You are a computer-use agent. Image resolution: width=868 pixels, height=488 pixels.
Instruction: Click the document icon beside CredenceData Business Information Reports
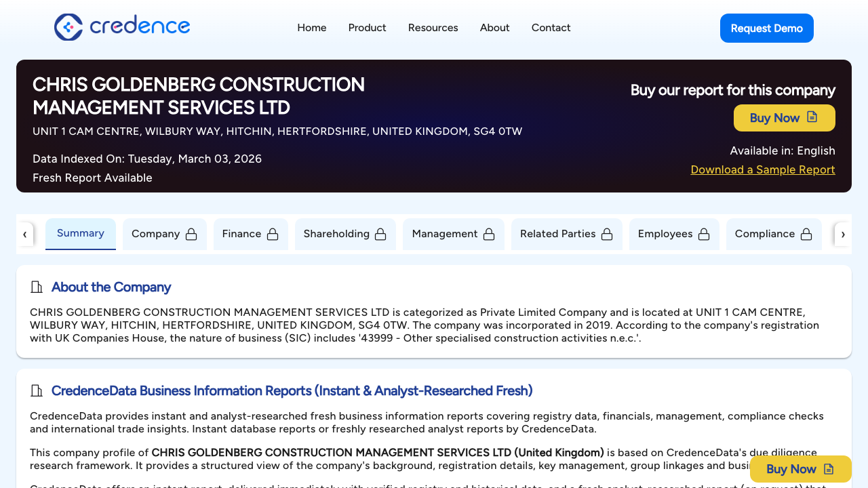(x=37, y=390)
